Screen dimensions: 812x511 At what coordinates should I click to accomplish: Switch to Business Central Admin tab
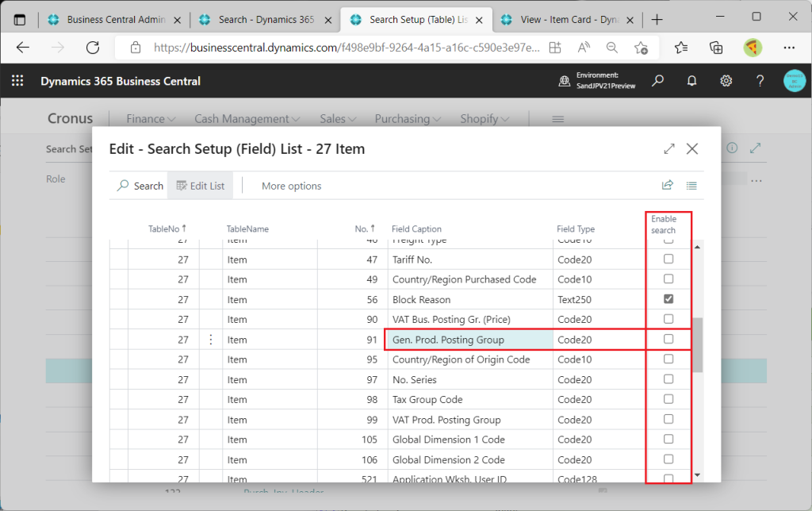pos(114,20)
